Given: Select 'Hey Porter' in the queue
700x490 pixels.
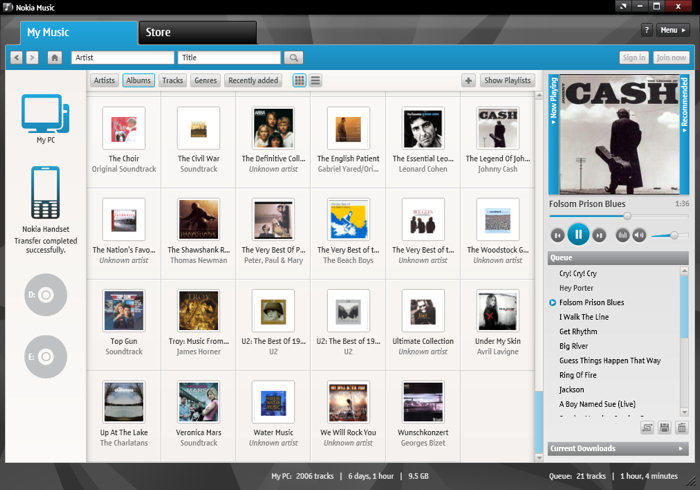Looking at the screenshot, I should (576, 288).
